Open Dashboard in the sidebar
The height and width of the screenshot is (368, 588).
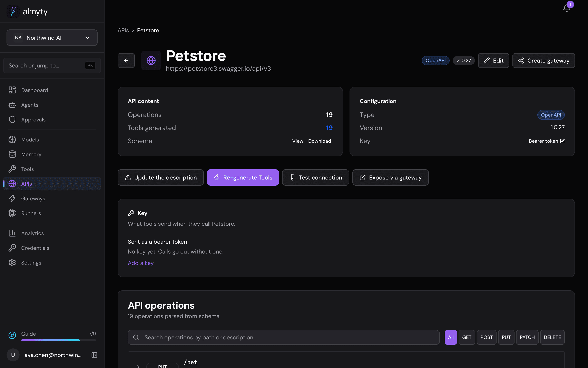(52, 90)
